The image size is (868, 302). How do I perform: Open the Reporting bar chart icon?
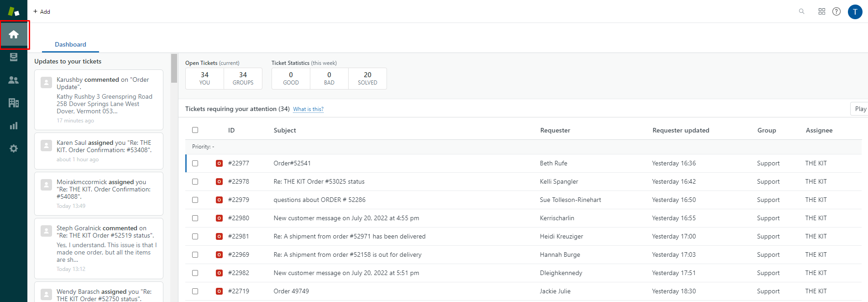pyautogui.click(x=14, y=126)
